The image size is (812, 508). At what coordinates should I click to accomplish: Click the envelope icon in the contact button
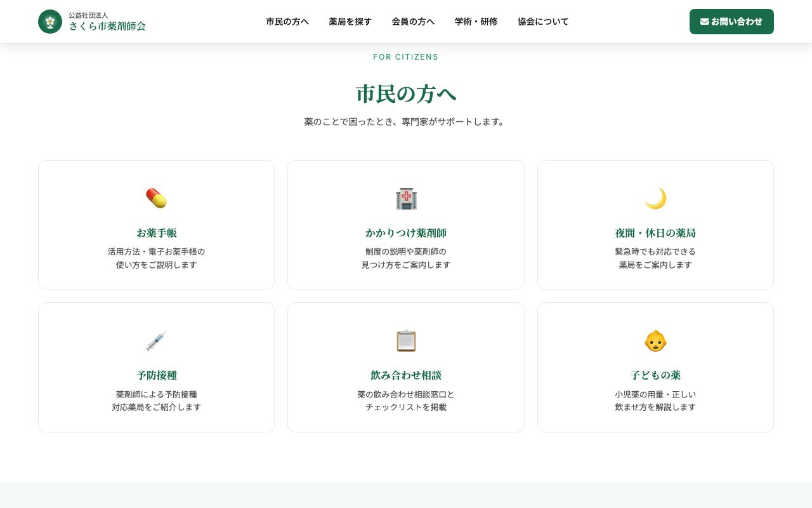[705, 22]
